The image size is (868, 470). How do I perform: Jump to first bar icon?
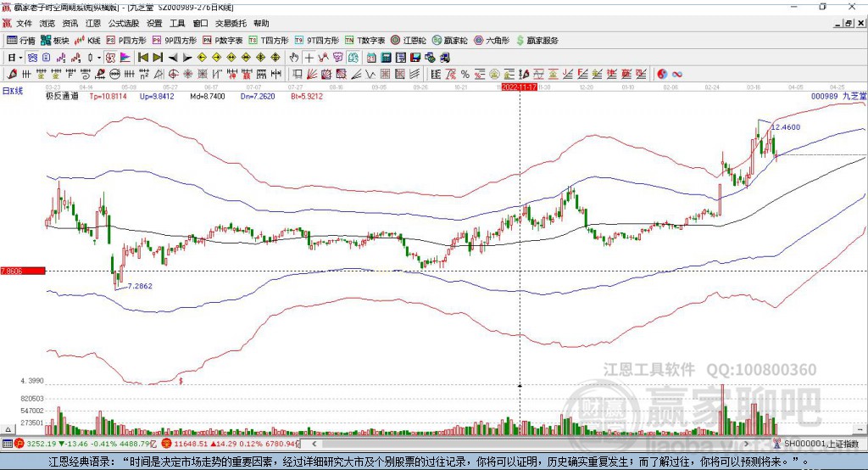(142, 58)
